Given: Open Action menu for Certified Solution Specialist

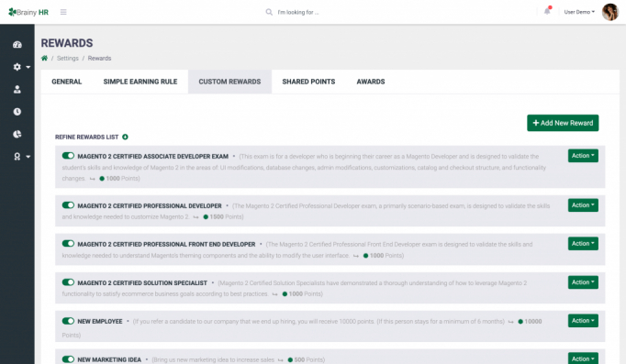Looking at the screenshot, I should coord(583,282).
